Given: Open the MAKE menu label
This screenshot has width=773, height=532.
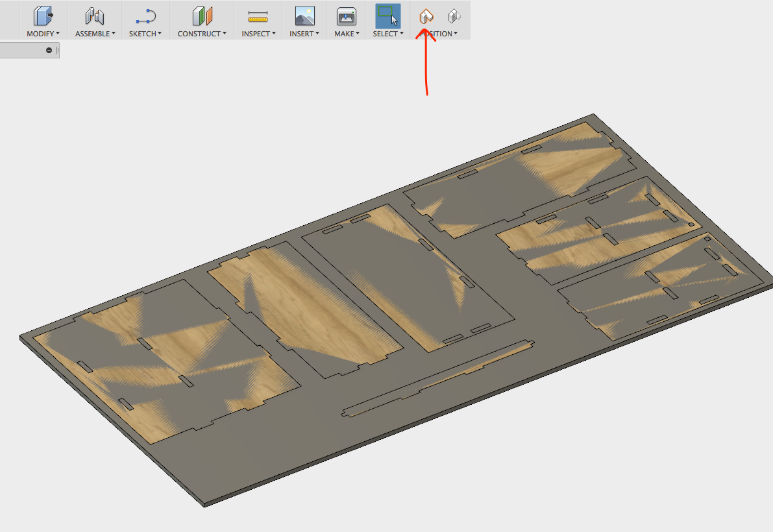Looking at the screenshot, I should coord(347,34).
